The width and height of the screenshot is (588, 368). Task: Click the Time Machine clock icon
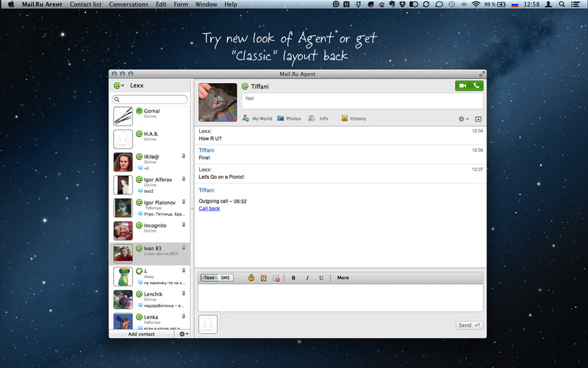451,4
